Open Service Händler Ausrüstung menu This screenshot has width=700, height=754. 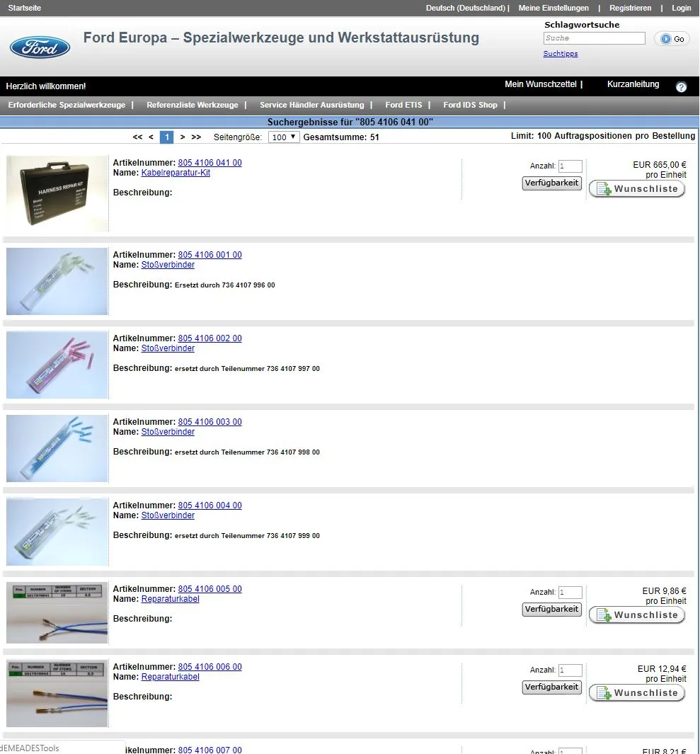pyautogui.click(x=311, y=105)
